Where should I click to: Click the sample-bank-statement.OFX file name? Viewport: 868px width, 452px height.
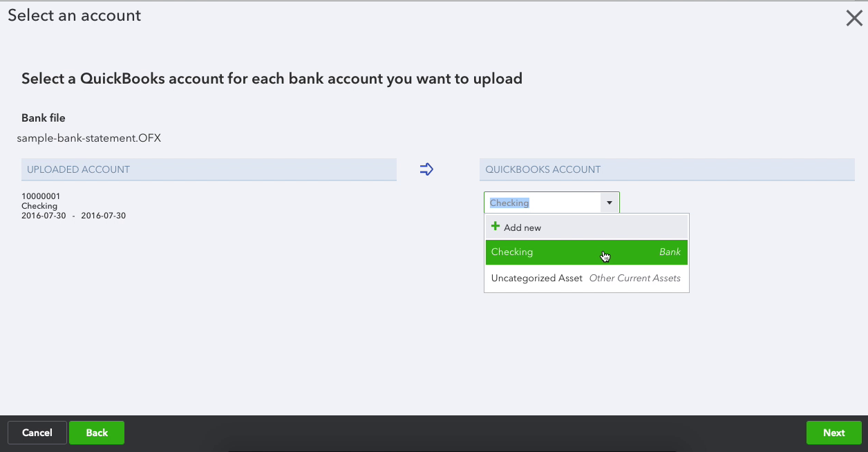[x=89, y=138]
